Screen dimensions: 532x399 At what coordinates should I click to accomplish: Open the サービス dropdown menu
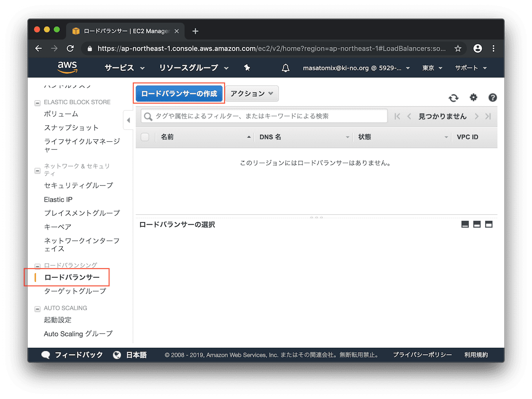click(124, 68)
